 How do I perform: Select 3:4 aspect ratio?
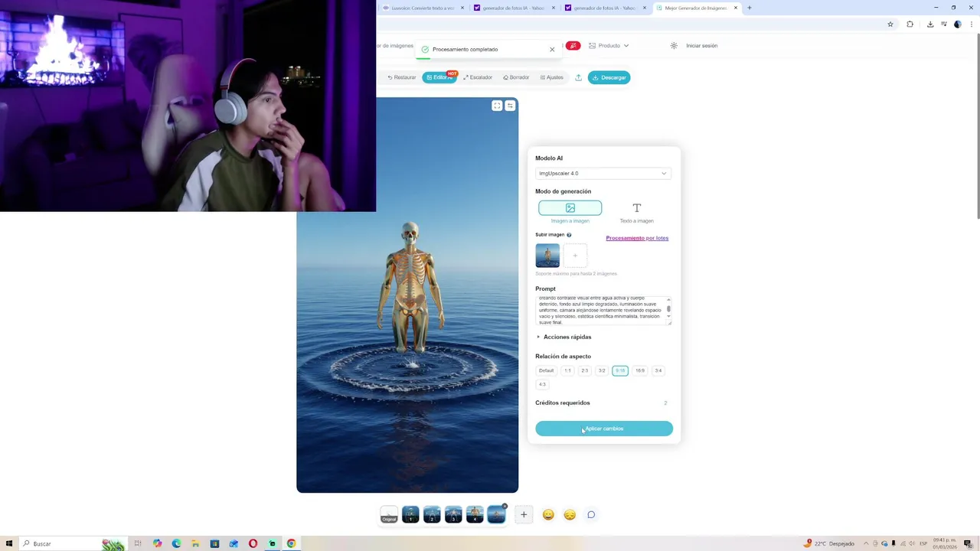[658, 370]
